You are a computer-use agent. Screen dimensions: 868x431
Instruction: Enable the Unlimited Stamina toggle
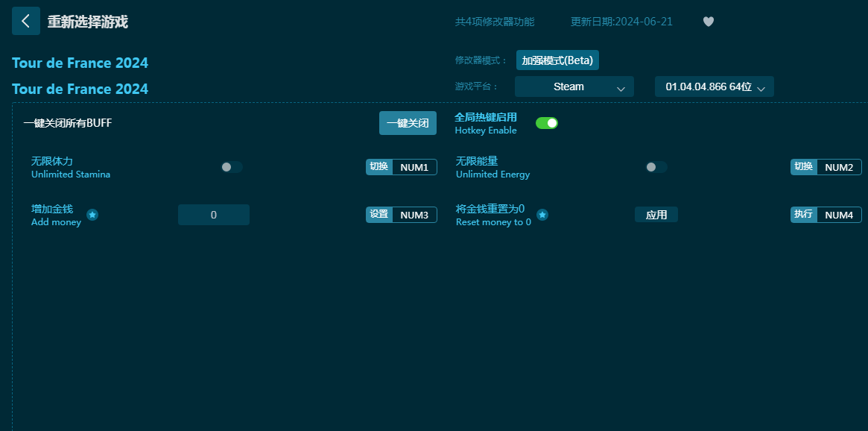[232, 167]
